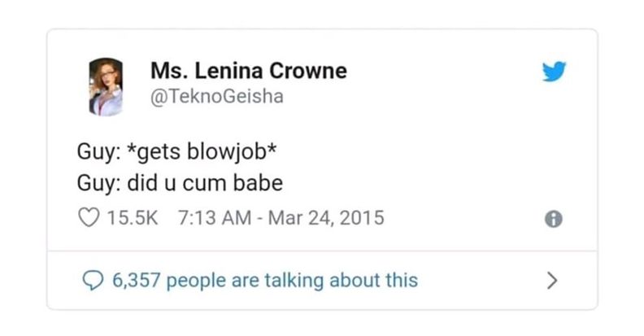Image resolution: width=644 pixels, height=336 pixels.
Task: Open '6,357 people are talking about this'
Action: coord(265,281)
